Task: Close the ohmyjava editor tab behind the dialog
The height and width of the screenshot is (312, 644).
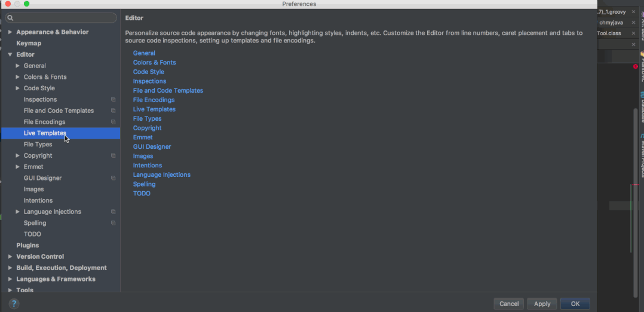Action: click(633, 23)
